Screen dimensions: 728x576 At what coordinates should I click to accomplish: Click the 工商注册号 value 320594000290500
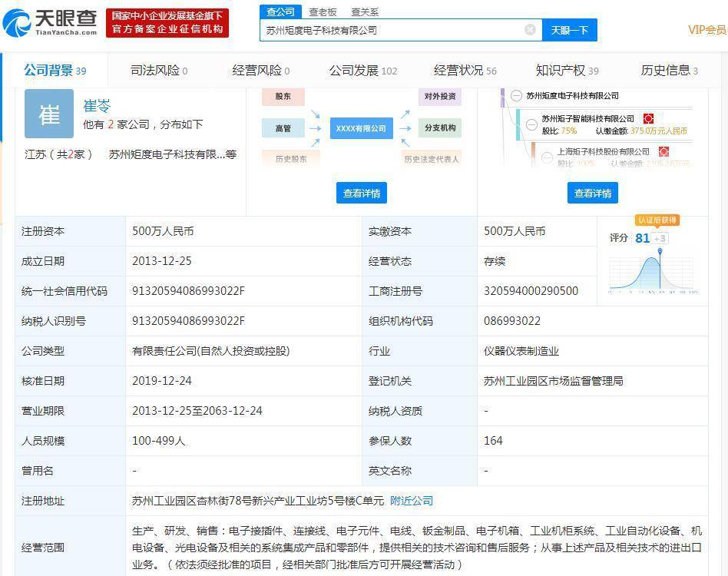tap(531, 291)
